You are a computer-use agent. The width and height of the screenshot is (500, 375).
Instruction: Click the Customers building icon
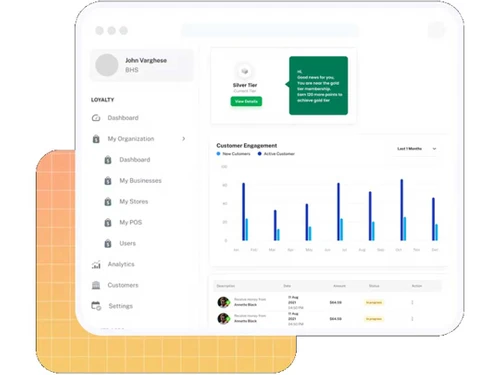click(x=96, y=285)
